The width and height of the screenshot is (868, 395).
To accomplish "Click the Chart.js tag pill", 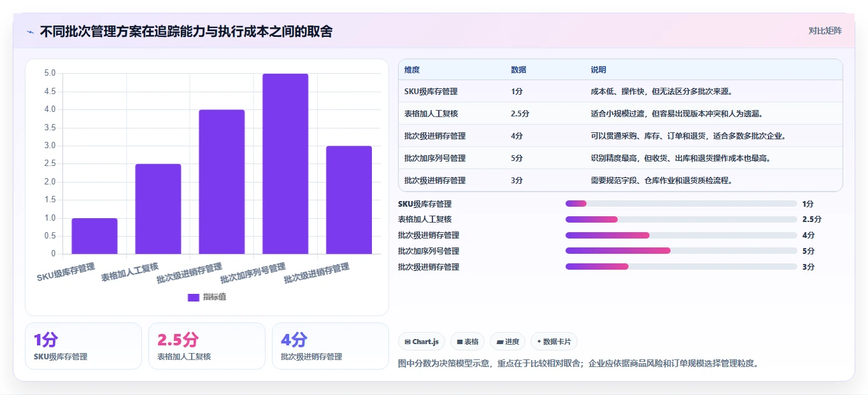I will 422,342.
